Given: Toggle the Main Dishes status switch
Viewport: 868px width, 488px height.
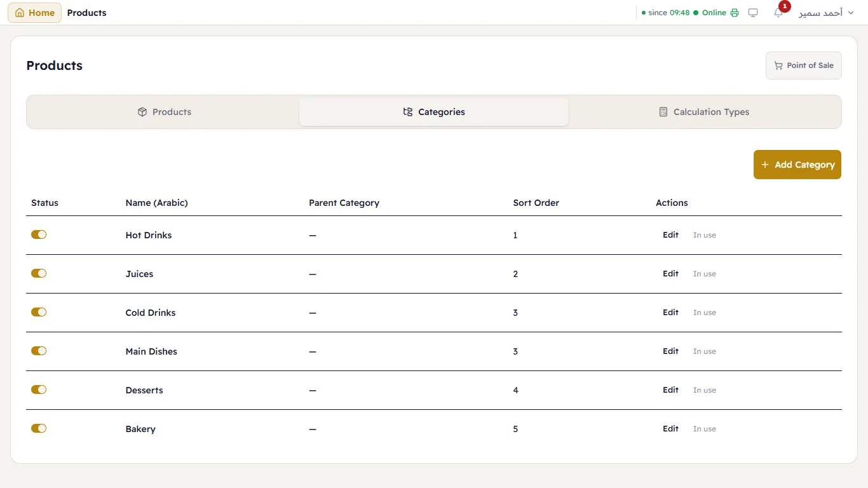Looking at the screenshot, I should 39,351.
